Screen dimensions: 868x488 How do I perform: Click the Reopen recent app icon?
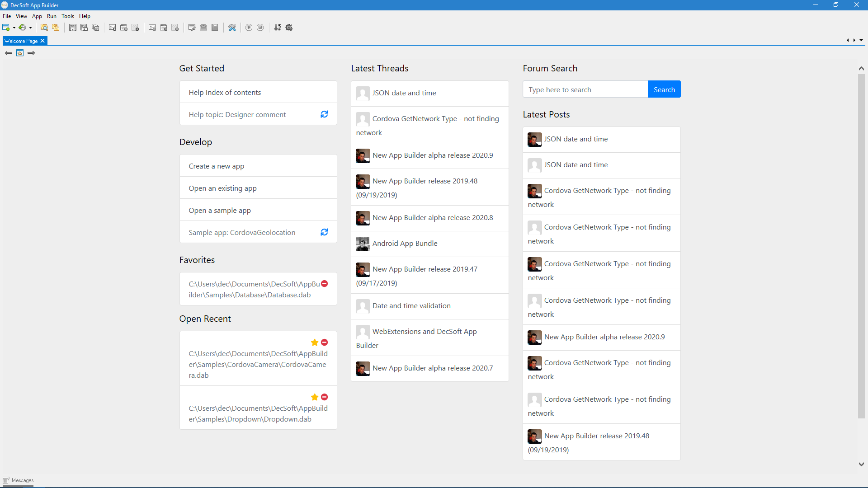[22, 28]
